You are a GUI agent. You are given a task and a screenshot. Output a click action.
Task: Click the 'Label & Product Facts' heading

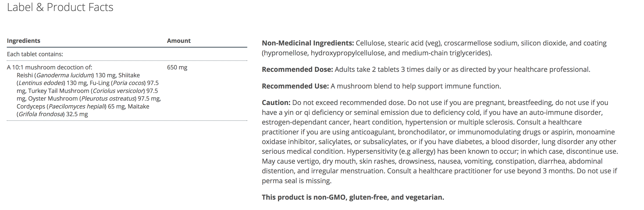coord(60,7)
